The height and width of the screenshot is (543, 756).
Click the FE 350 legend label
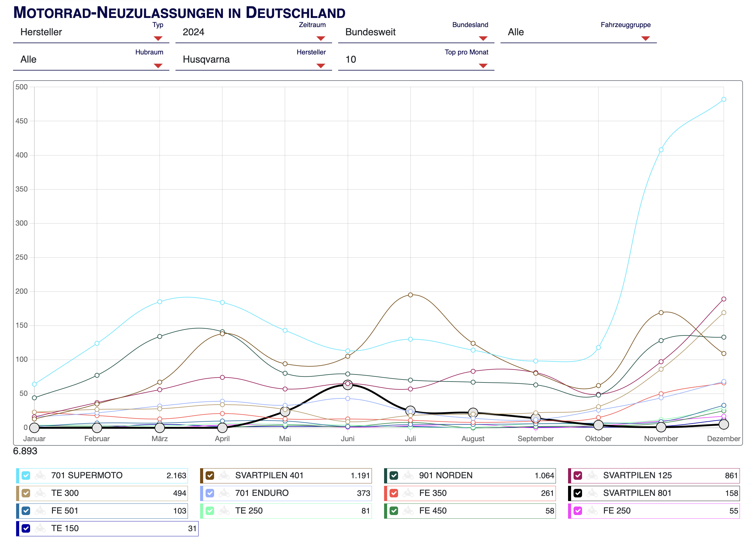tap(433, 493)
